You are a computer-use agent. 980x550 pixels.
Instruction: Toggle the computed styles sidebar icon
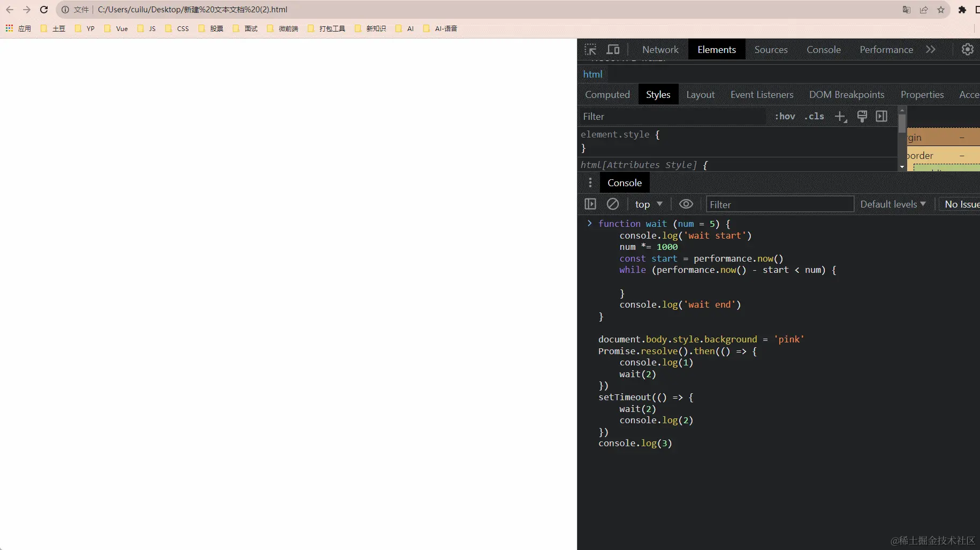coord(882,116)
